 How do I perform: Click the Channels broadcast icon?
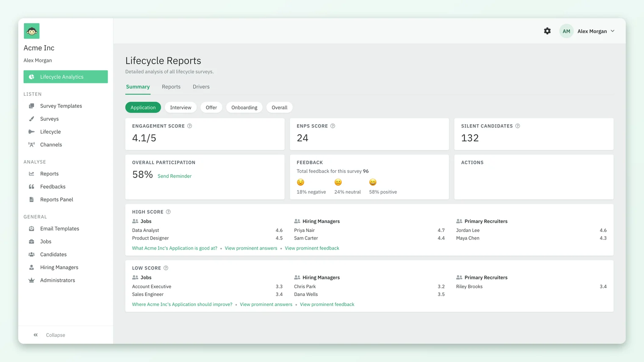(x=31, y=145)
